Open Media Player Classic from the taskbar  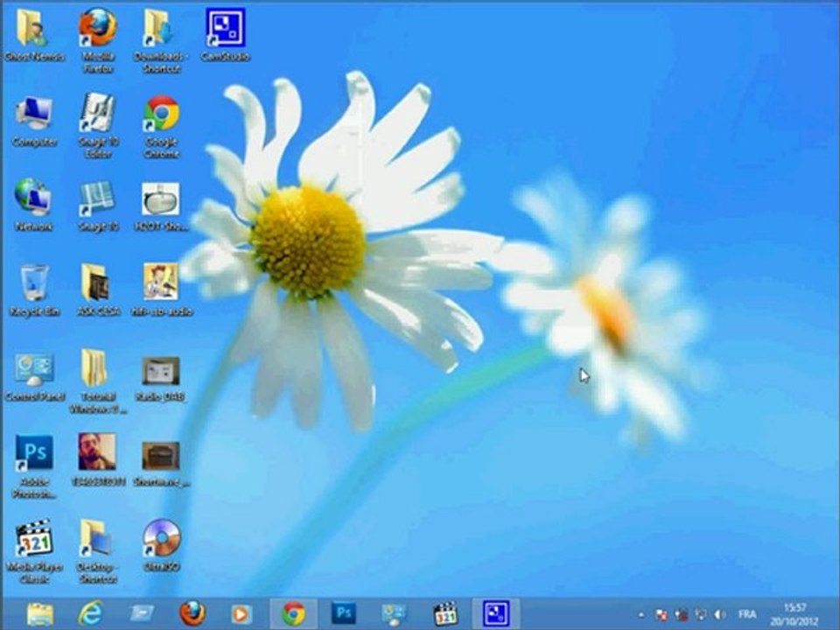click(444, 614)
